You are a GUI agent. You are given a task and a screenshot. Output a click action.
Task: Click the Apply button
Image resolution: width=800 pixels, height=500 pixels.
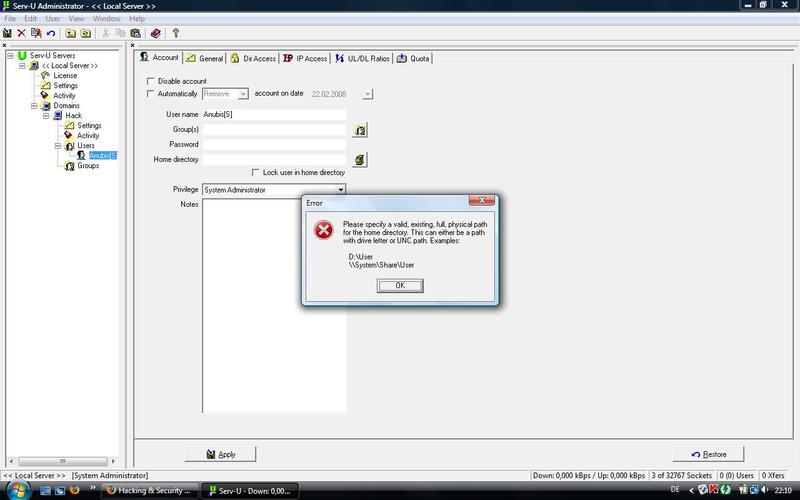[220, 454]
